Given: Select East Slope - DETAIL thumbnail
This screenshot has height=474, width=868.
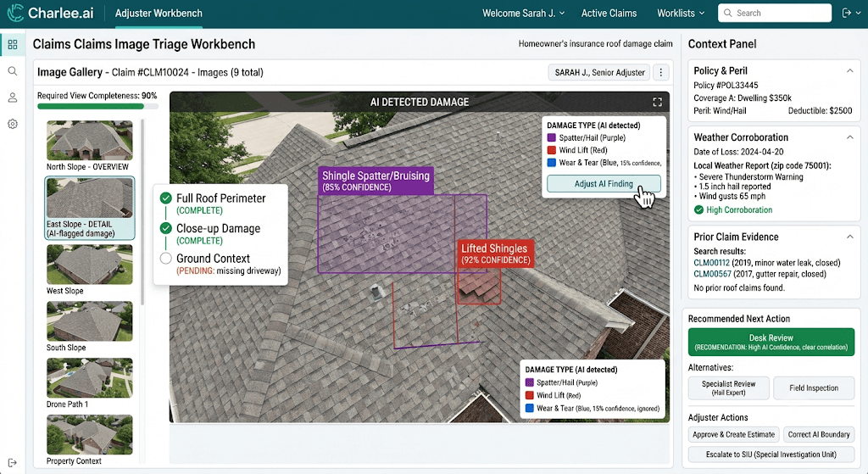Looking at the screenshot, I should point(89,198).
